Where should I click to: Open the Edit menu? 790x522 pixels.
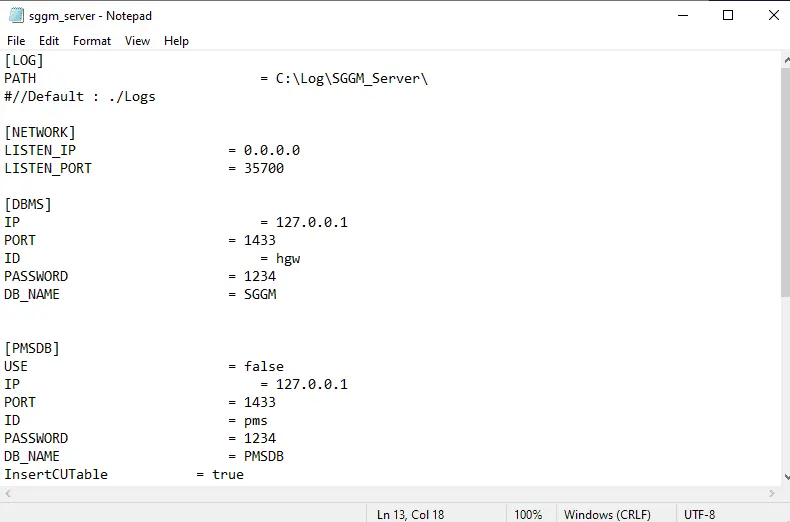coord(49,41)
